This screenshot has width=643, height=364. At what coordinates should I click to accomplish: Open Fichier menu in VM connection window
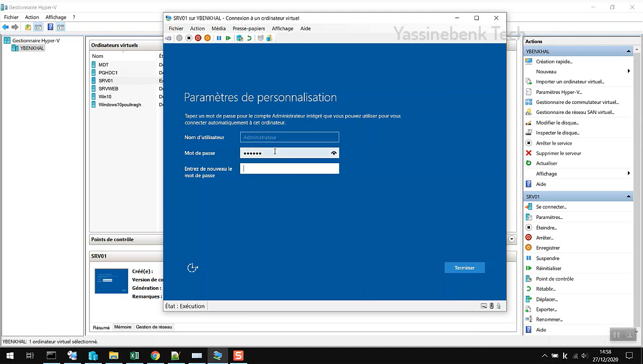tap(176, 29)
